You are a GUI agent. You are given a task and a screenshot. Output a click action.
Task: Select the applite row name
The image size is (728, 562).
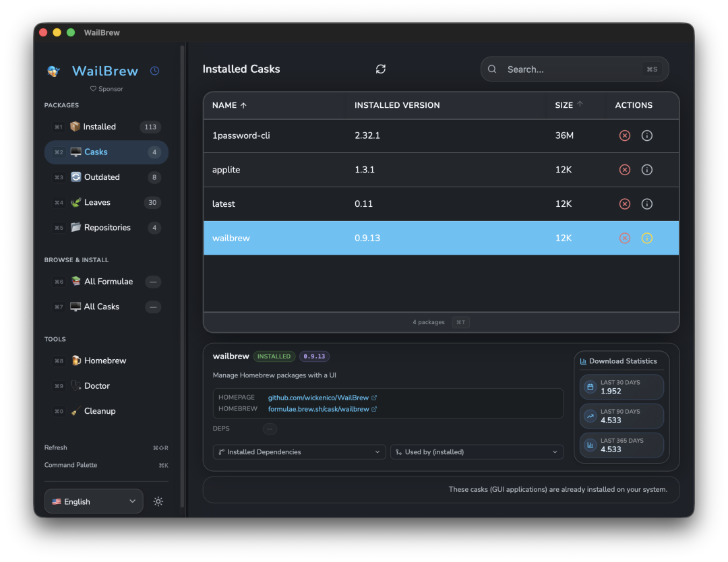coord(226,170)
